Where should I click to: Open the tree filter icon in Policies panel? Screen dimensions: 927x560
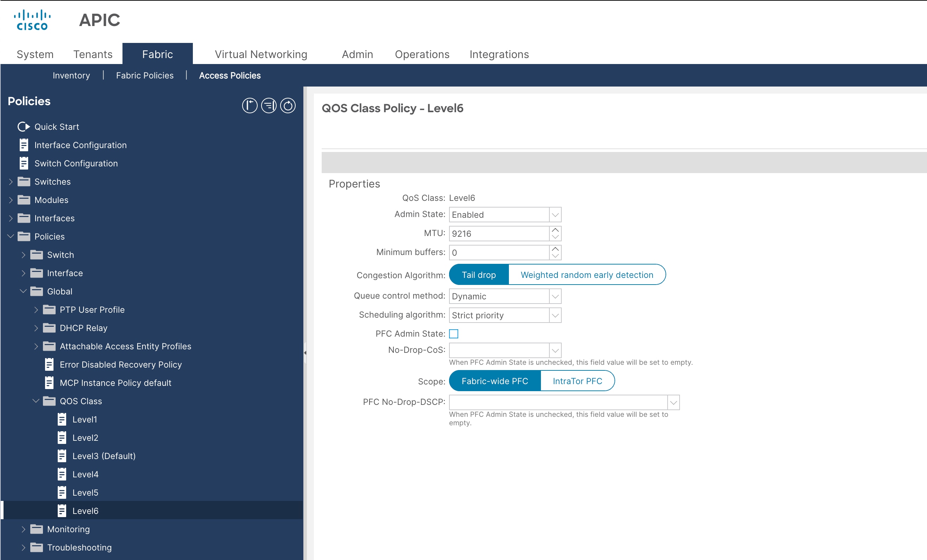point(268,106)
